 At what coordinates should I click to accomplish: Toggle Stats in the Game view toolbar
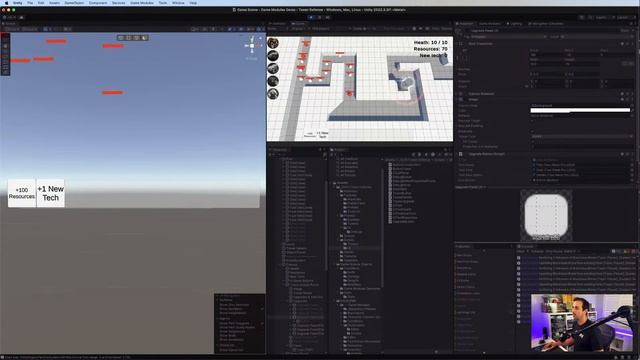coord(436,29)
